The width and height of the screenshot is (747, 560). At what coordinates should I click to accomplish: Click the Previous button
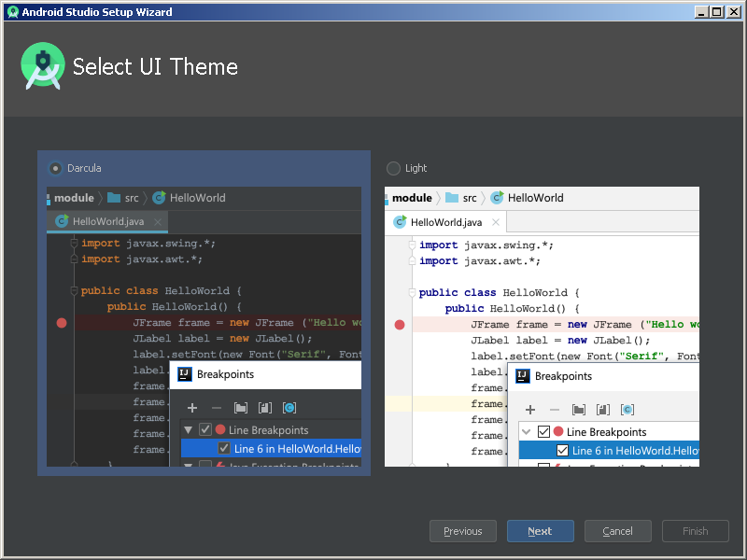pyautogui.click(x=462, y=531)
